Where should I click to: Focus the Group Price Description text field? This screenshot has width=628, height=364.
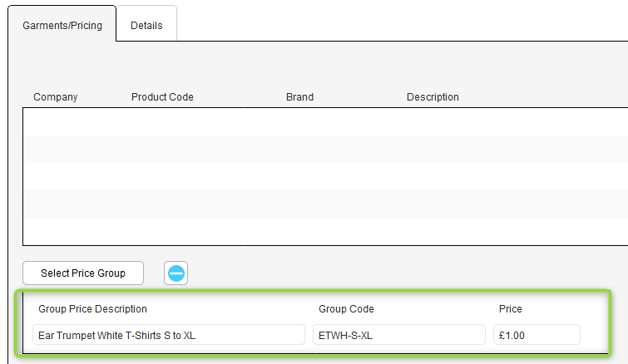coord(169,335)
